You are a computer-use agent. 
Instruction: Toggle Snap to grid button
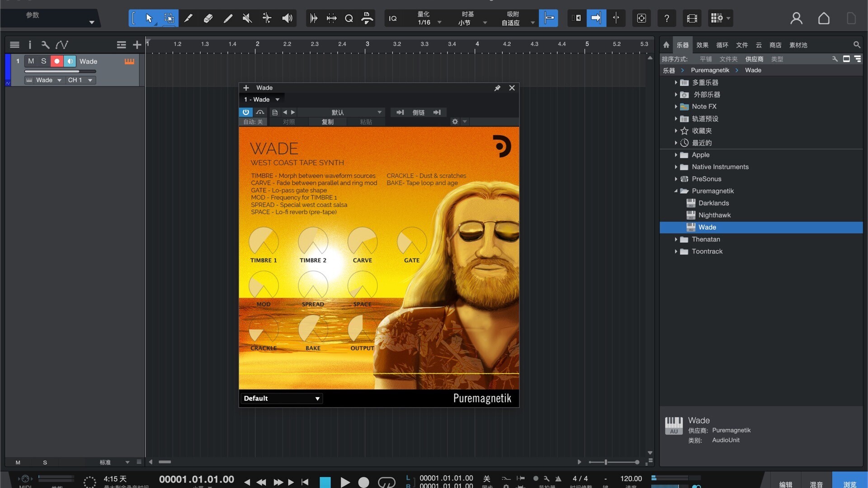[548, 18]
